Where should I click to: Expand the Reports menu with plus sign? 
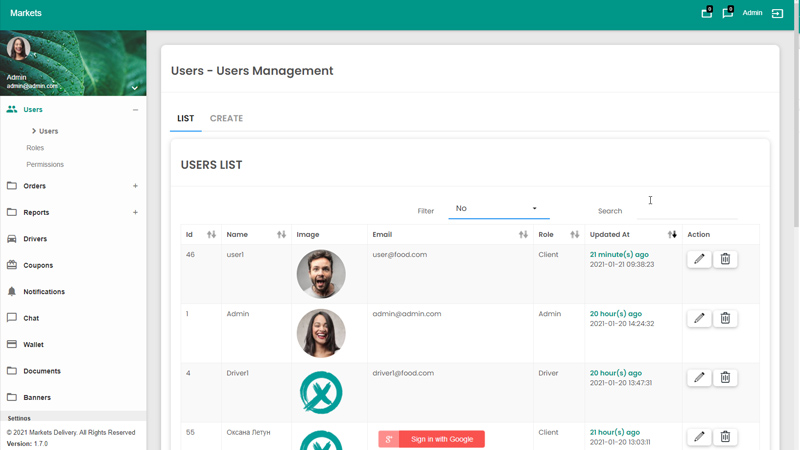(135, 212)
